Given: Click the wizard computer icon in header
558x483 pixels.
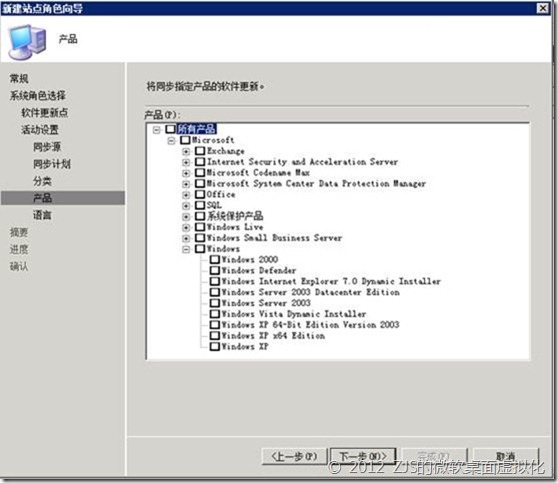Looking at the screenshot, I should pos(28,41).
